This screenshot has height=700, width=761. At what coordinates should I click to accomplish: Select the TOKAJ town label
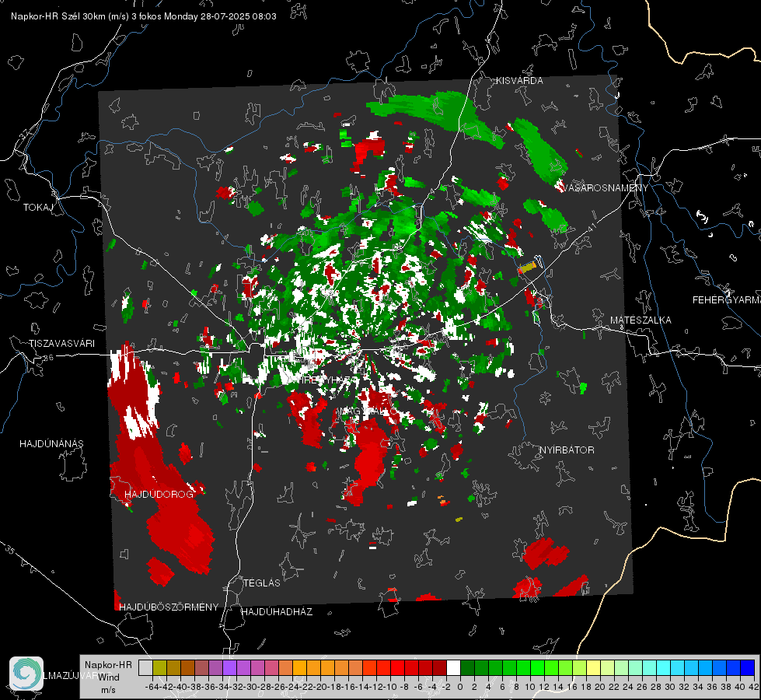(38, 208)
